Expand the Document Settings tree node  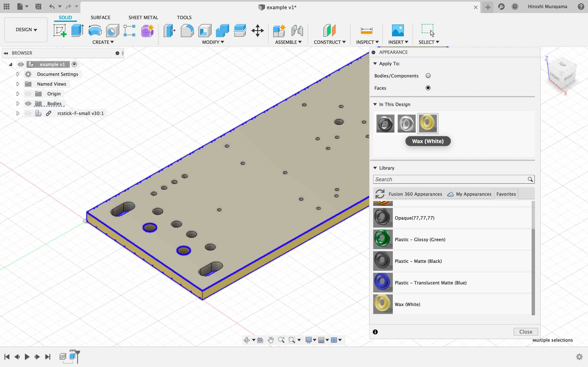click(x=18, y=74)
